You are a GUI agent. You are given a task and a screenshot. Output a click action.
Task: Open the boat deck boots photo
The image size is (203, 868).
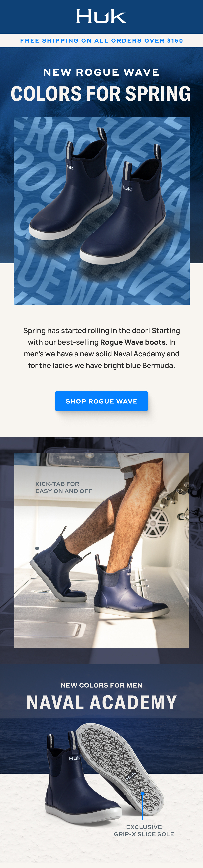(101, 550)
